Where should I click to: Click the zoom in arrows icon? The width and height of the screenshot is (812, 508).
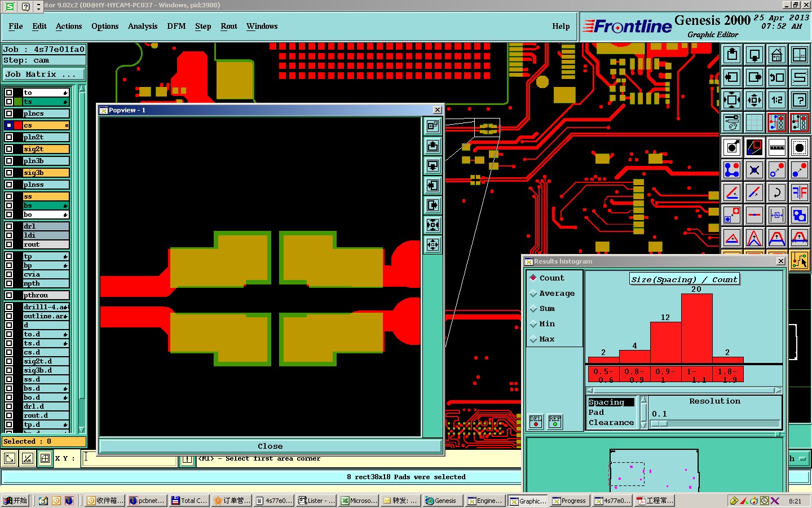[732, 100]
